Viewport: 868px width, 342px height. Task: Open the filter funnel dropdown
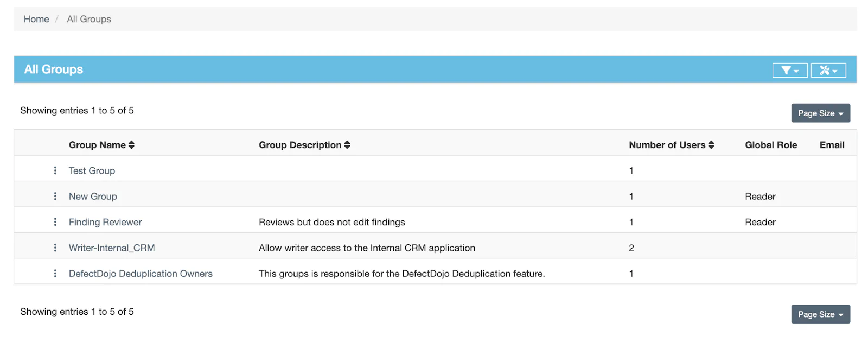coord(789,71)
